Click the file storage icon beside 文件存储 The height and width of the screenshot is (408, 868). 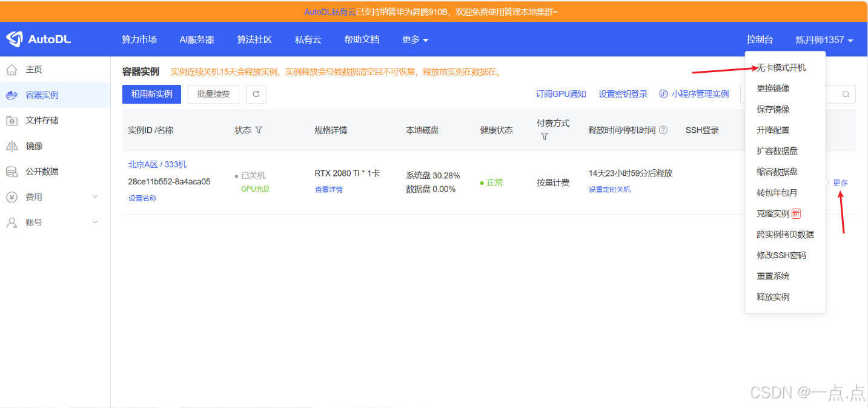[x=12, y=121]
